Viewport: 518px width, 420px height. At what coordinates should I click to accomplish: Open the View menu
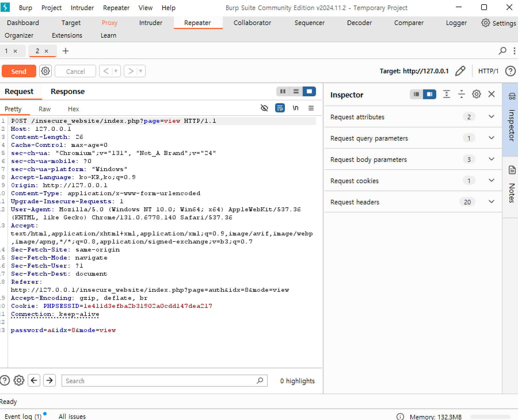(146, 8)
